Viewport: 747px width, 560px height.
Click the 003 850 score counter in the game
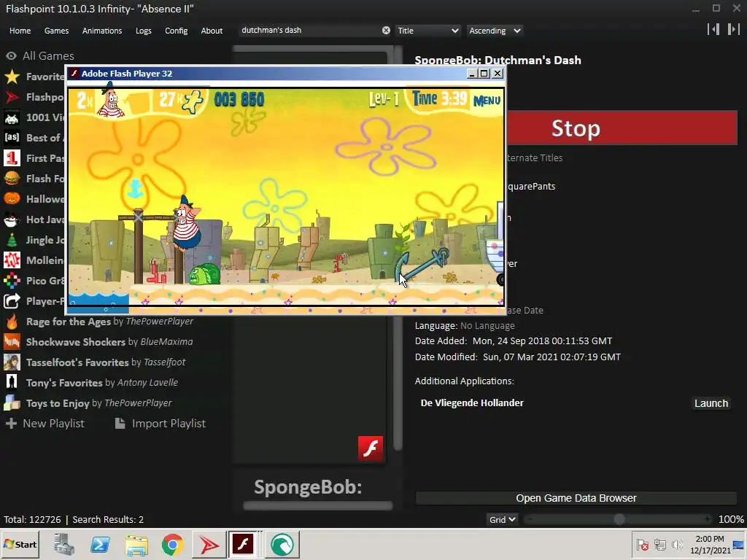[239, 99]
